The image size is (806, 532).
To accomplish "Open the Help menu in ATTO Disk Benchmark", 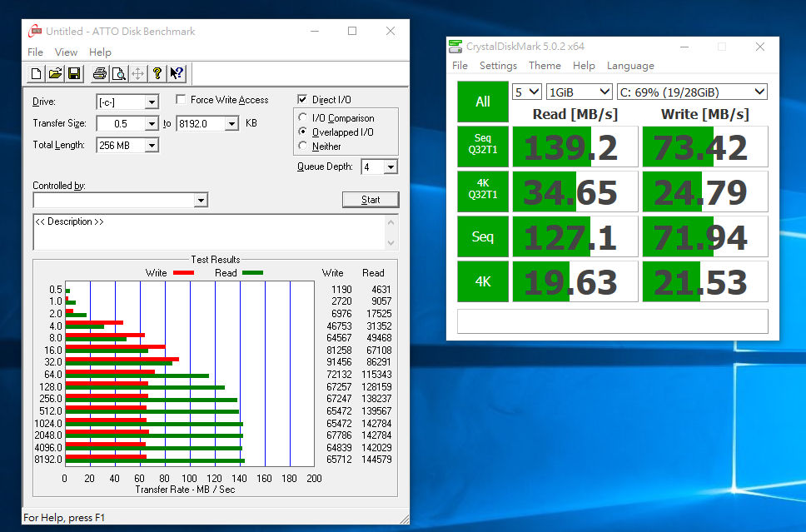I will click(100, 52).
